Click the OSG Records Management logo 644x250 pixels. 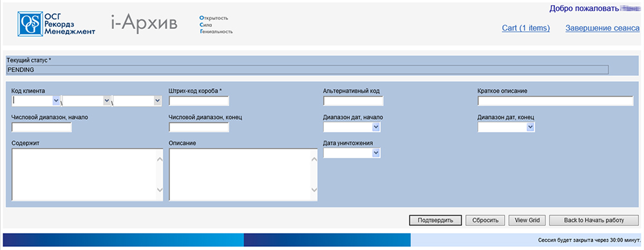point(56,24)
